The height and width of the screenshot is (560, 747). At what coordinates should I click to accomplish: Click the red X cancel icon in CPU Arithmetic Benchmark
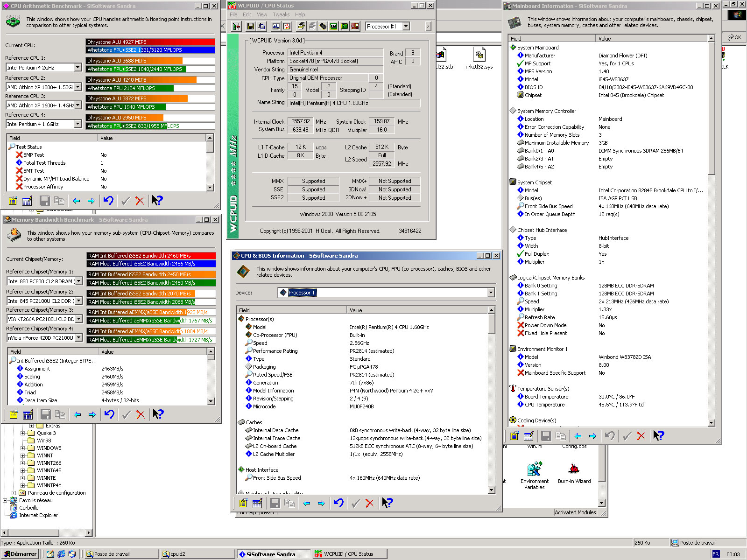[139, 201]
